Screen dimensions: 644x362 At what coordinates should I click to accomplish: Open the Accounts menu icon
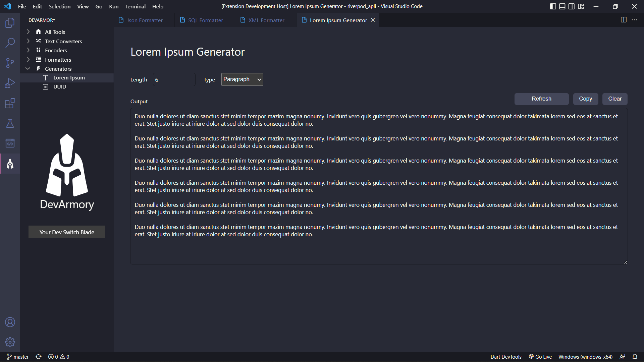[10, 322]
